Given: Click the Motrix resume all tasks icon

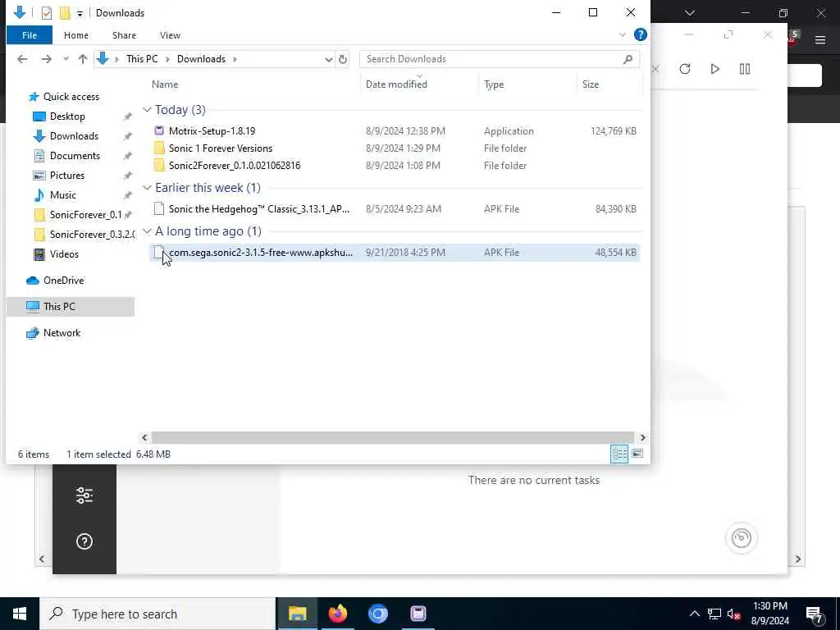Looking at the screenshot, I should [x=714, y=69].
